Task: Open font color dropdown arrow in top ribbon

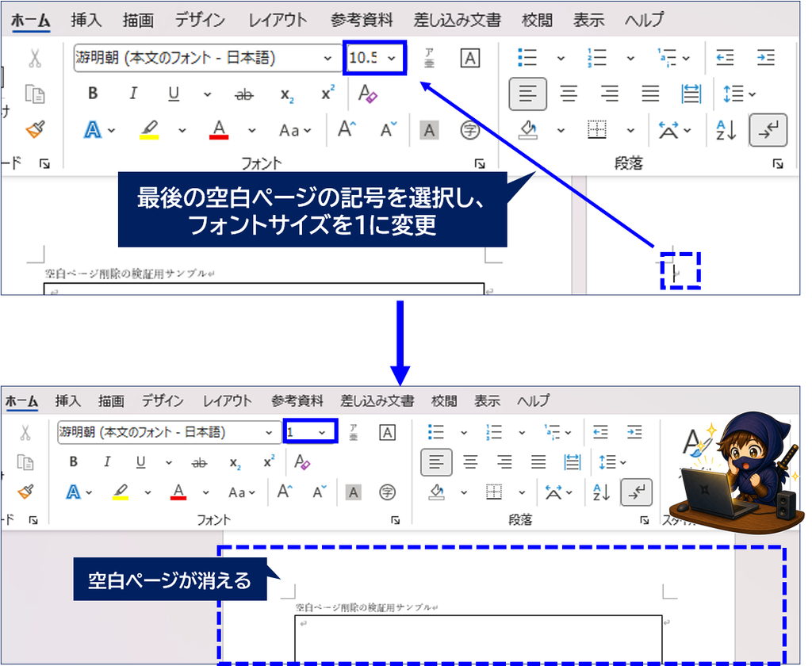Action: pyautogui.click(x=251, y=131)
